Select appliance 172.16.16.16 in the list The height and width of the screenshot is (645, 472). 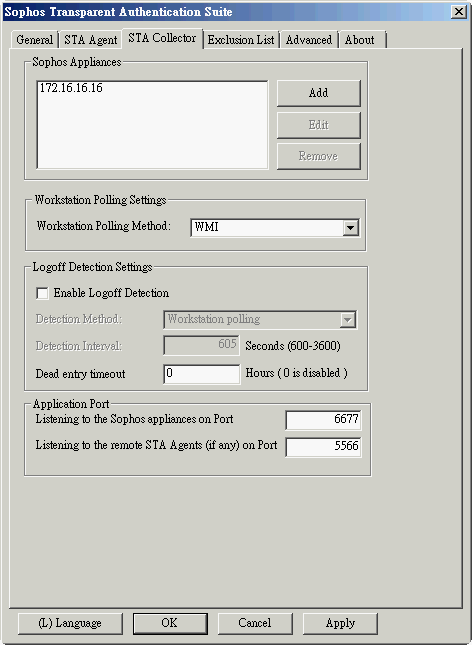click(x=71, y=88)
